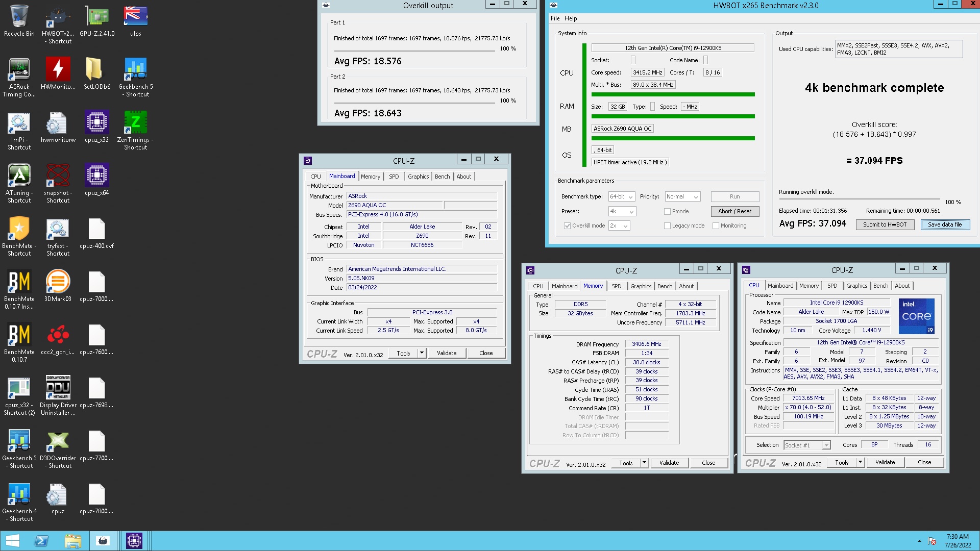The width and height of the screenshot is (980, 551).
Task: Enable the Pmode checkbox
Action: [x=667, y=211]
